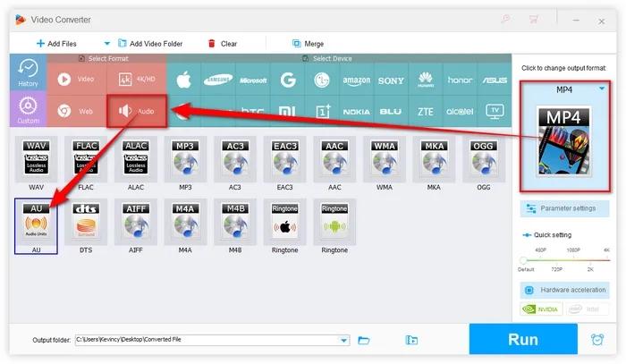
Task: Toggle Intel acceleration
Action: [x=587, y=309]
